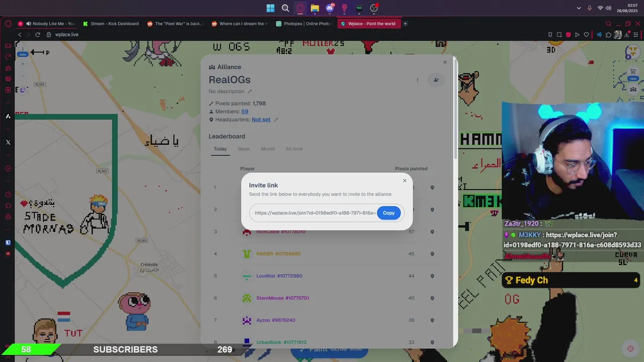
Task: Click the Headquarters Not set link
Action: [x=261, y=120]
